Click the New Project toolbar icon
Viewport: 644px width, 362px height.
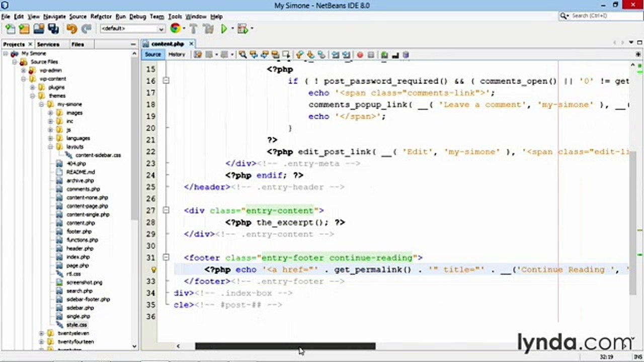pos(24,29)
